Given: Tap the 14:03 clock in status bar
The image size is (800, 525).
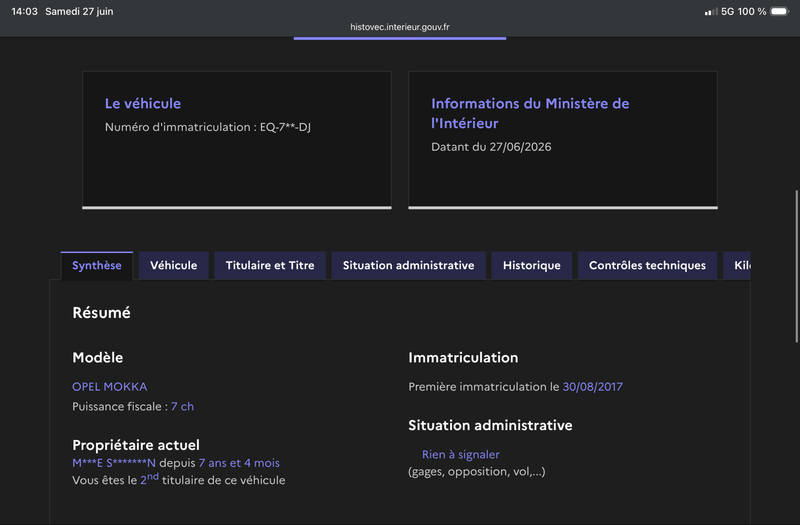Looking at the screenshot, I should (x=24, y=11).
